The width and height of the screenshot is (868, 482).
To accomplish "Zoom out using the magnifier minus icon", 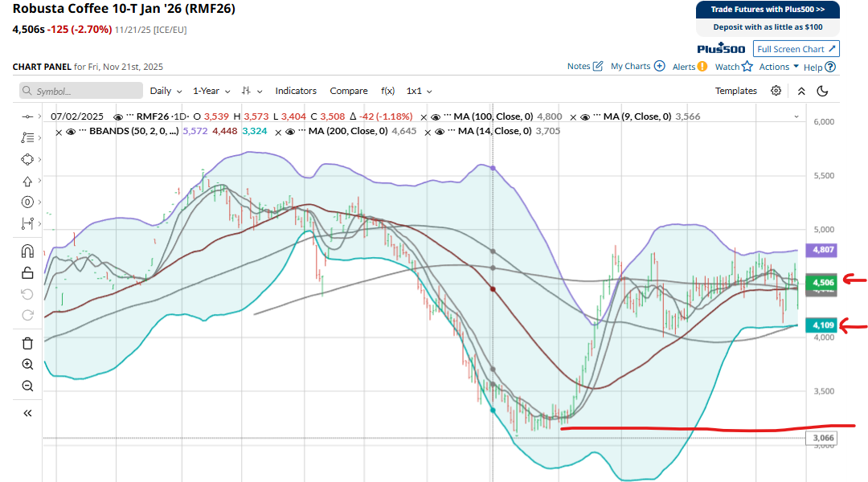I will tap(27, 386).
